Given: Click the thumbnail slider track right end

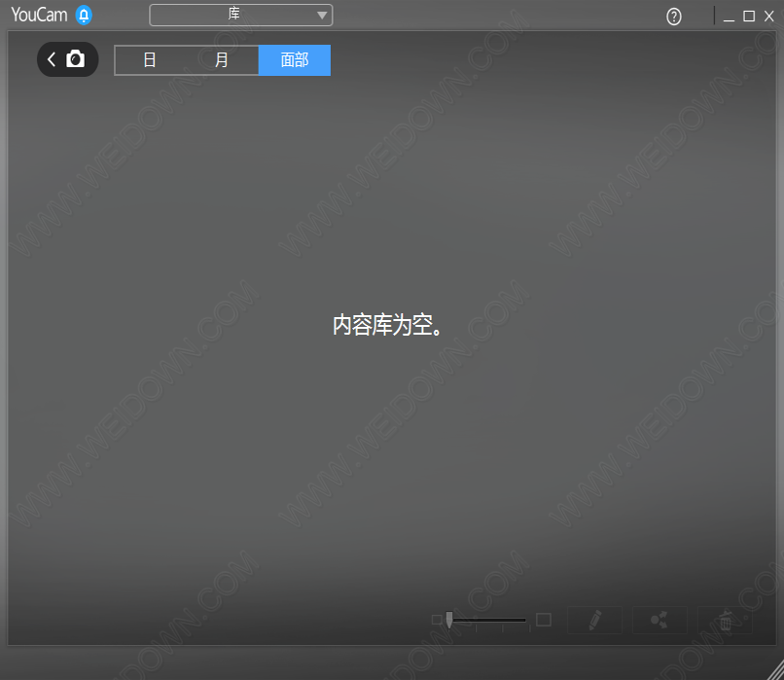Looking at the screenshot, I should [x=522, y=620].
